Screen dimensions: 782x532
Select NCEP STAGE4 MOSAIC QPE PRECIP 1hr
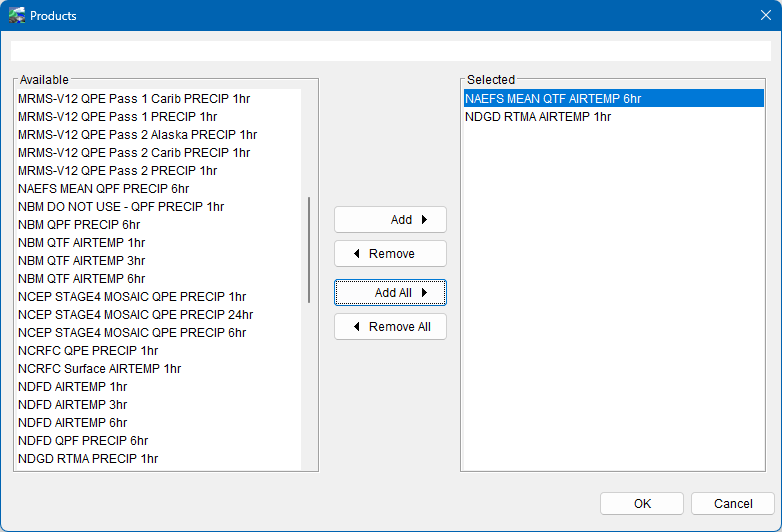[159, 296]
